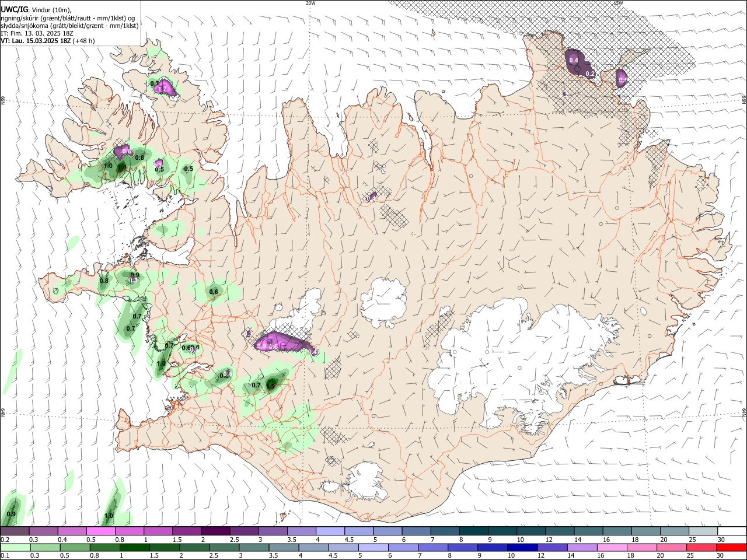
Task: Click the '15W' longitude label
Action: point(618,3)
